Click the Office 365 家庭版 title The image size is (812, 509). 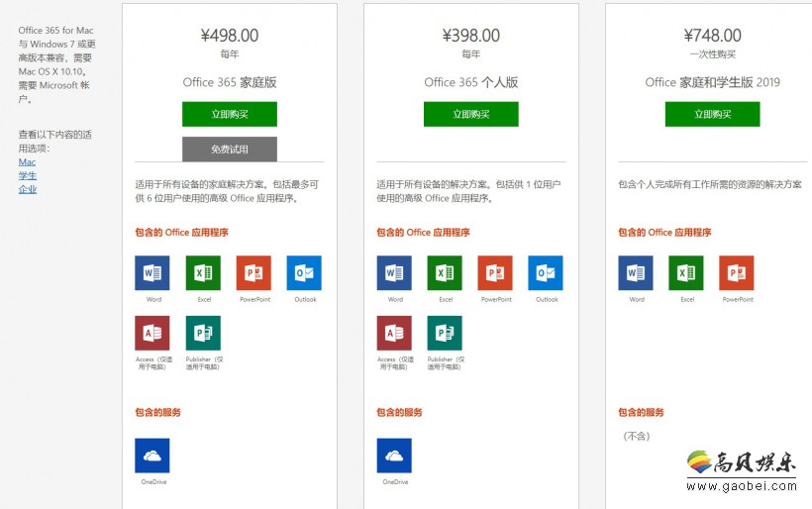click(230, 82)
